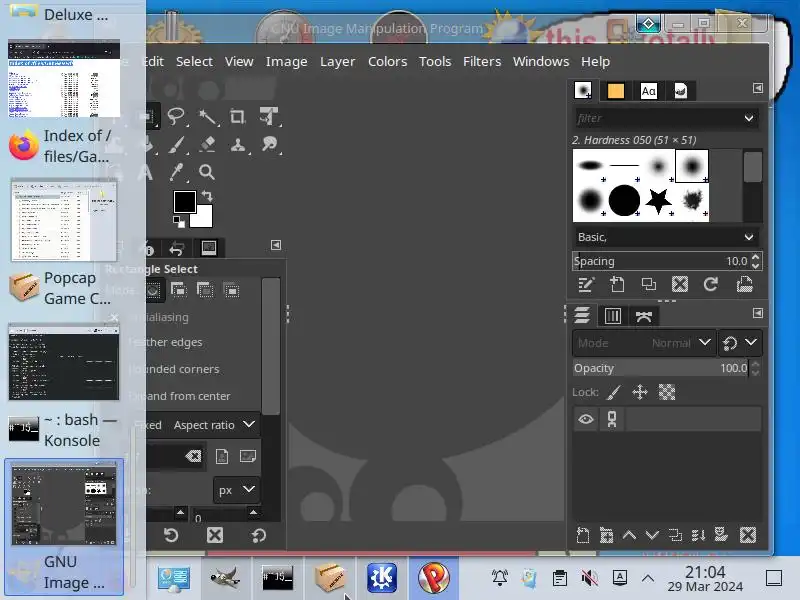The width and height of the screenshot is (800, 600).
Task: Set selection mode to subtract
Action: [x=205, y=291]
